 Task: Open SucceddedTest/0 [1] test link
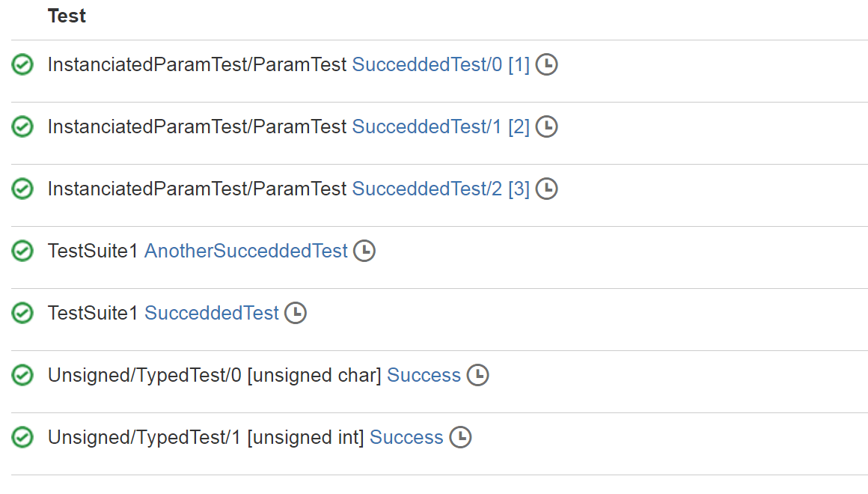coord(441,65)
